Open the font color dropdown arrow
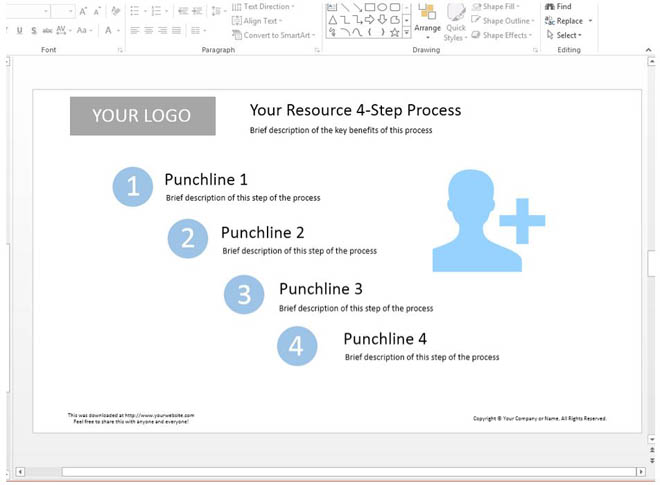The width and height of the screenshot is (660, 485). [118, 31]
